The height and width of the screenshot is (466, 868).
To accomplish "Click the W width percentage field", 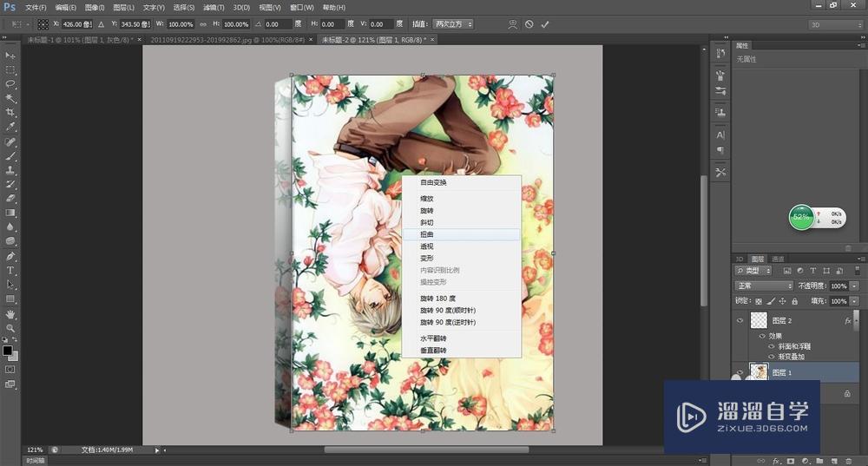I will pyautogui.click(x=182, y=24).
